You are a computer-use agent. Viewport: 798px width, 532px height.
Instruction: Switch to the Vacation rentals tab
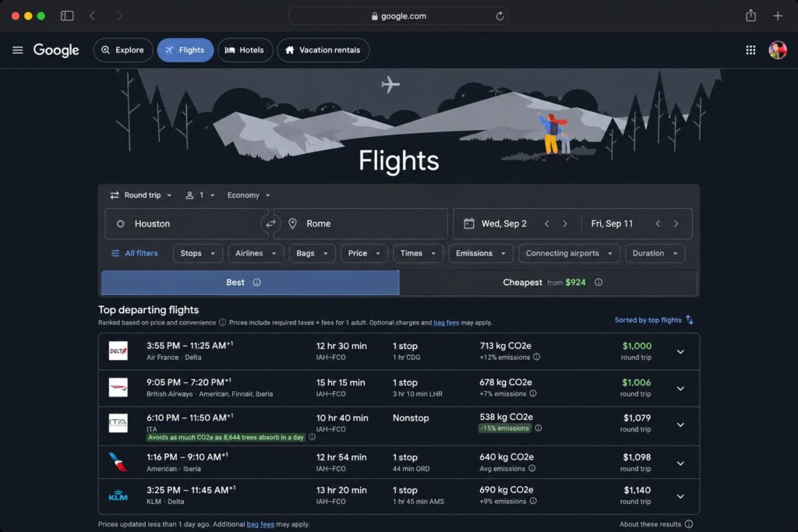point(323,50)
